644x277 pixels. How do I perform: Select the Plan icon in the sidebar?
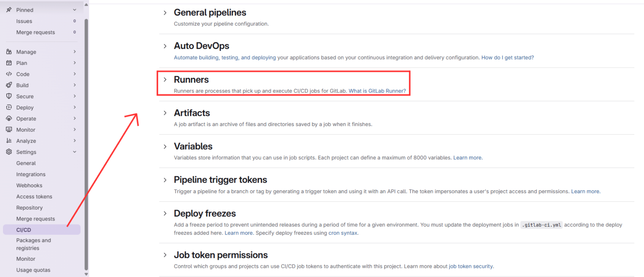tap(9, 63)
